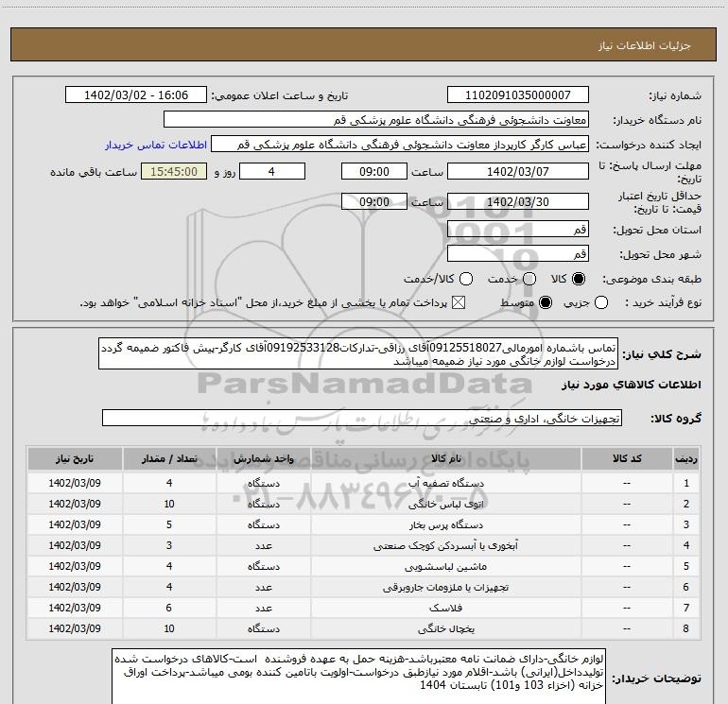Click the price validity hour field 09:00
The height and width of the screenshot is (704, 728).
(374, 202)
